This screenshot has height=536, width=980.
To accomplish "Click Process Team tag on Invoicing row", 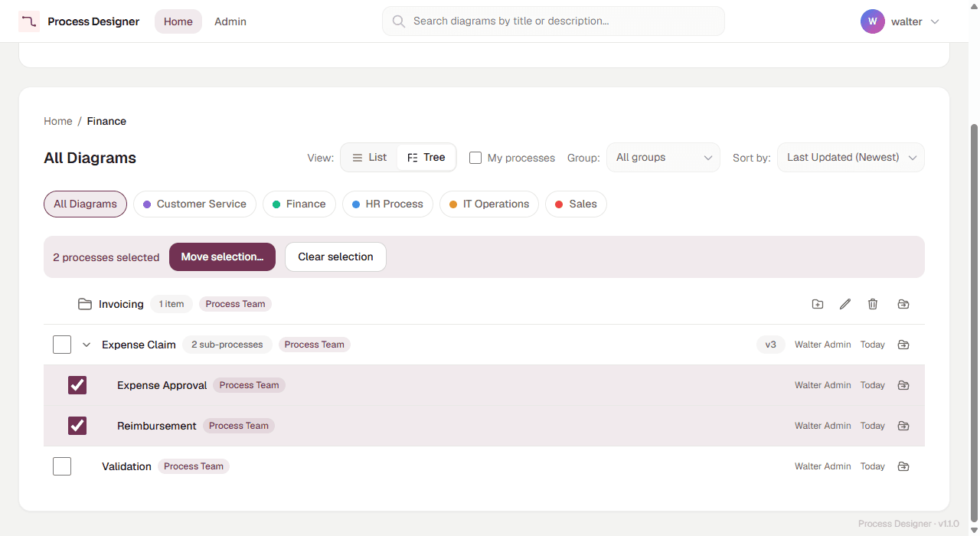I will tap(236, 304).
